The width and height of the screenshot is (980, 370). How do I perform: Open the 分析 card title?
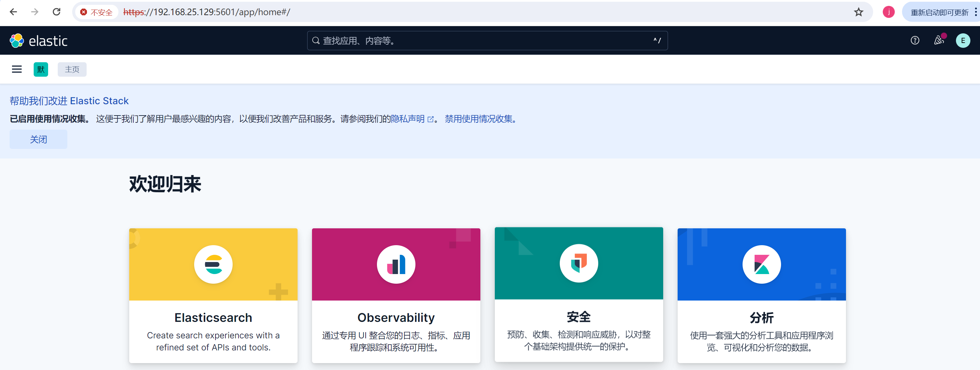click(761, 317)
